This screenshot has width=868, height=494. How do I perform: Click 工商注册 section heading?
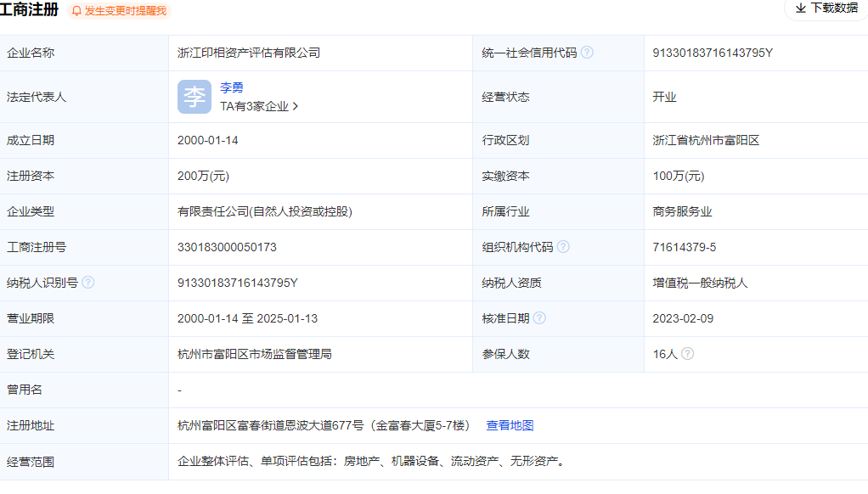(x=29, y=9)
